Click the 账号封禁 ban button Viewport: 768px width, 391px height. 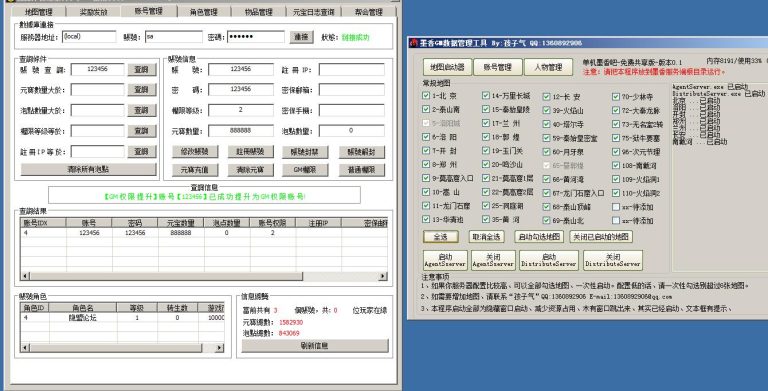305,152
